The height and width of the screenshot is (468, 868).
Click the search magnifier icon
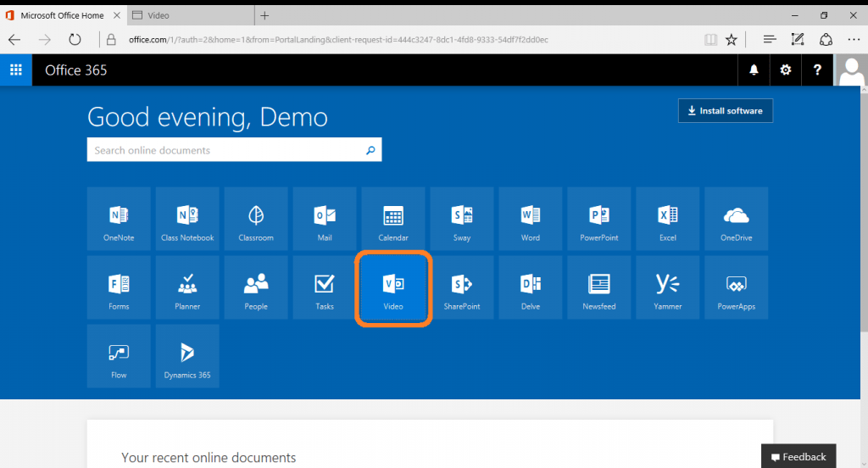click(x=370, y=150)
